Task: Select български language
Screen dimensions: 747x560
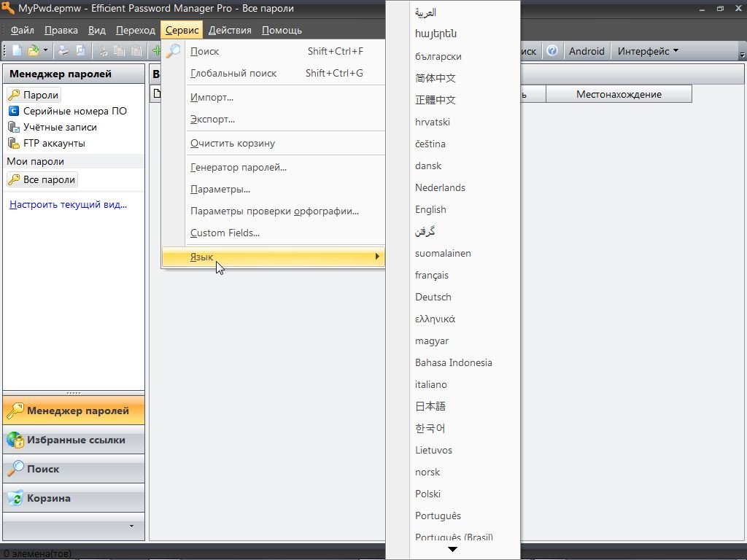Action: tap(453, 56)
